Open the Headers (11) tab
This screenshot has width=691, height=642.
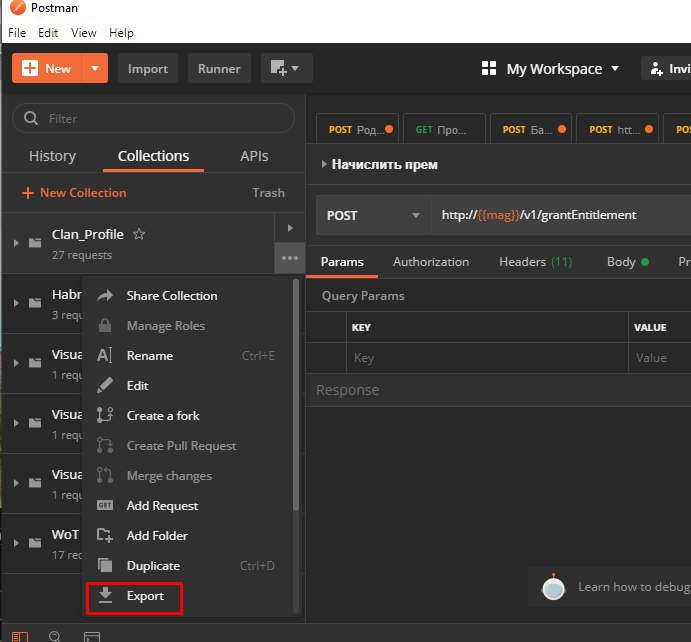(535, 262)
